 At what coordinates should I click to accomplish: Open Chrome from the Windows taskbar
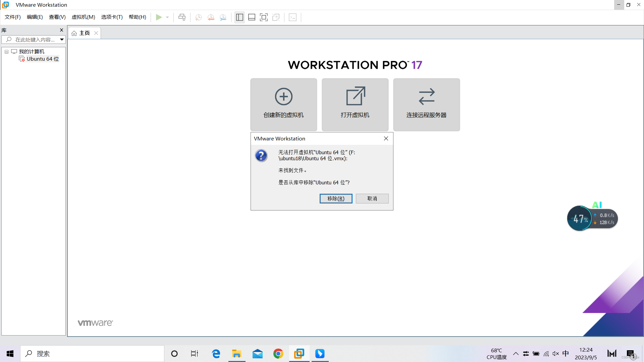[278, 354]
